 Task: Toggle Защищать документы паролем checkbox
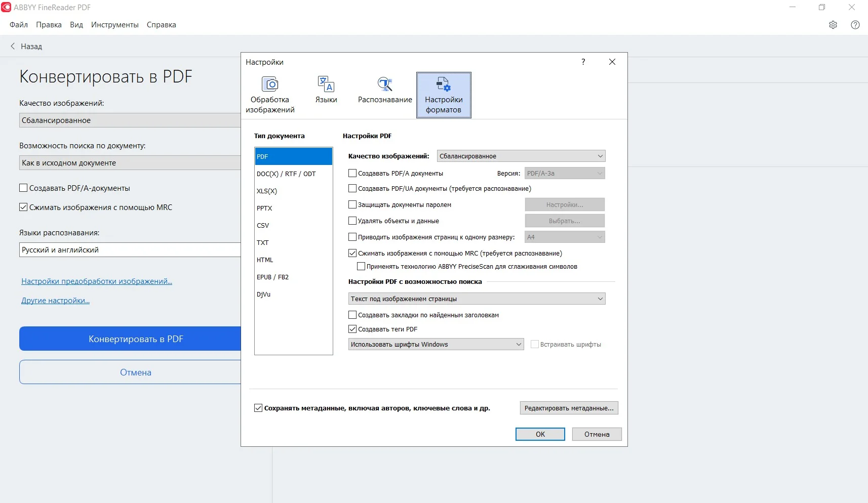(352, 204)
